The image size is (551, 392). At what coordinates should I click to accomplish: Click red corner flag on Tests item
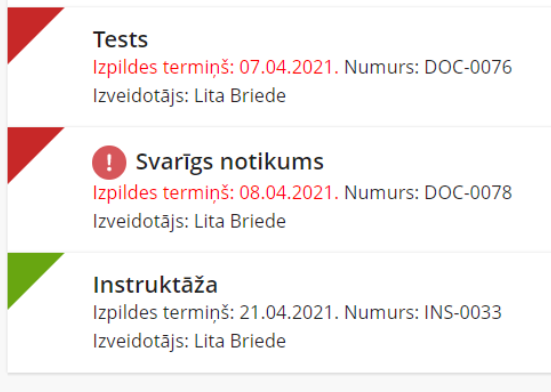[x=26, y=26]
